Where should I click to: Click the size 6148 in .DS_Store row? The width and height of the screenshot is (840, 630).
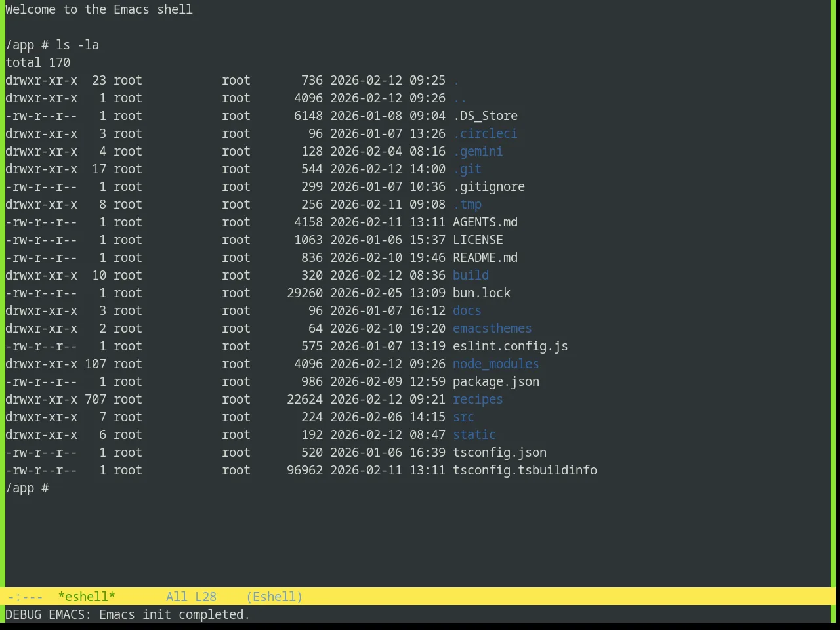point(308,116)
